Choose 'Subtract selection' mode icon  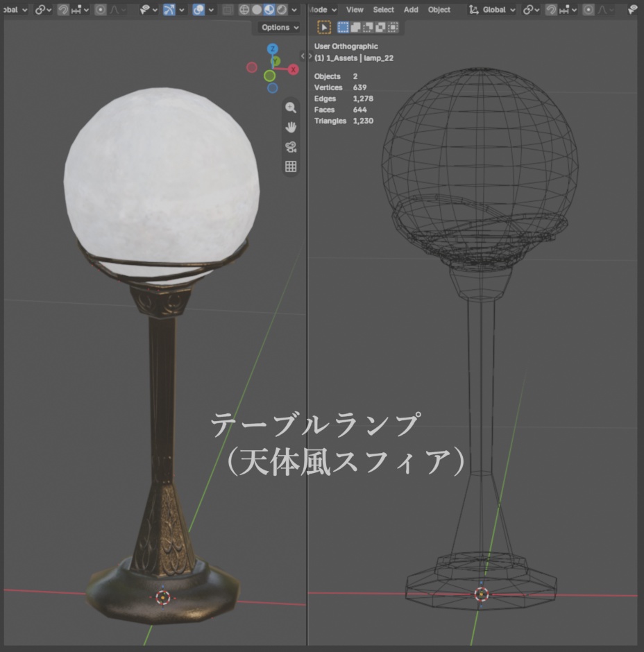click(x=368, y=28)
